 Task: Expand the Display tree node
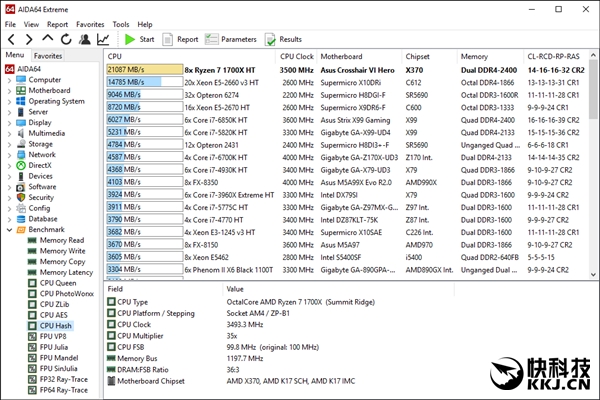[x=9, y=123]
